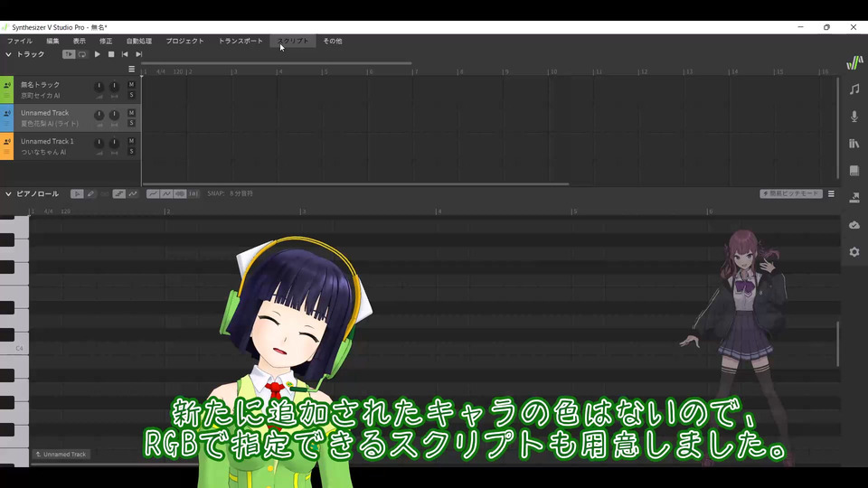The image size is (868, 488).
Task: Toggle phoneme [a] display button
Action: (193, 193)
